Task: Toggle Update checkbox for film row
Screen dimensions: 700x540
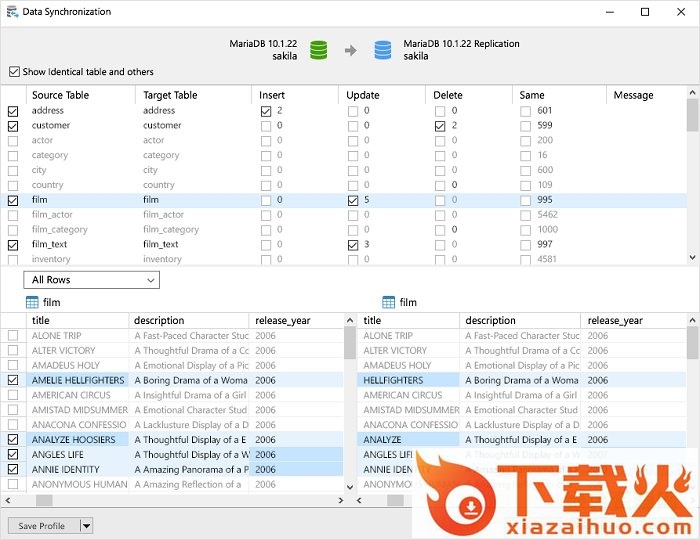Action: pyautogui.click(x=353, y=200)
